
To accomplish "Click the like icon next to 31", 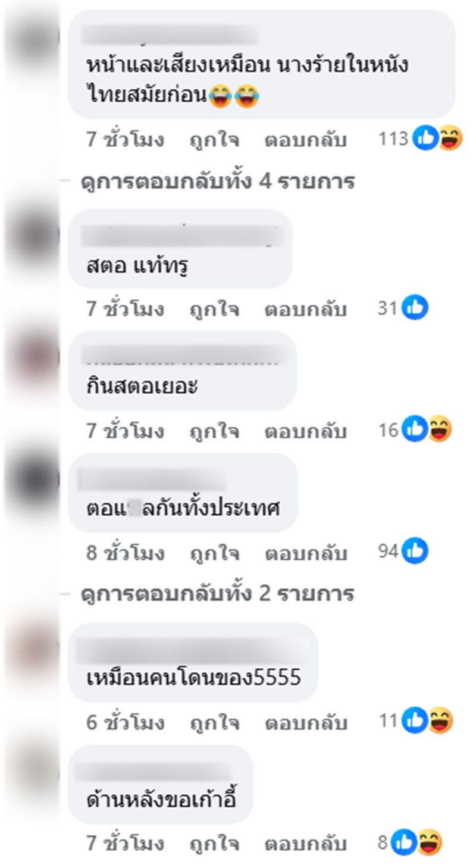I will pos(415,308).
